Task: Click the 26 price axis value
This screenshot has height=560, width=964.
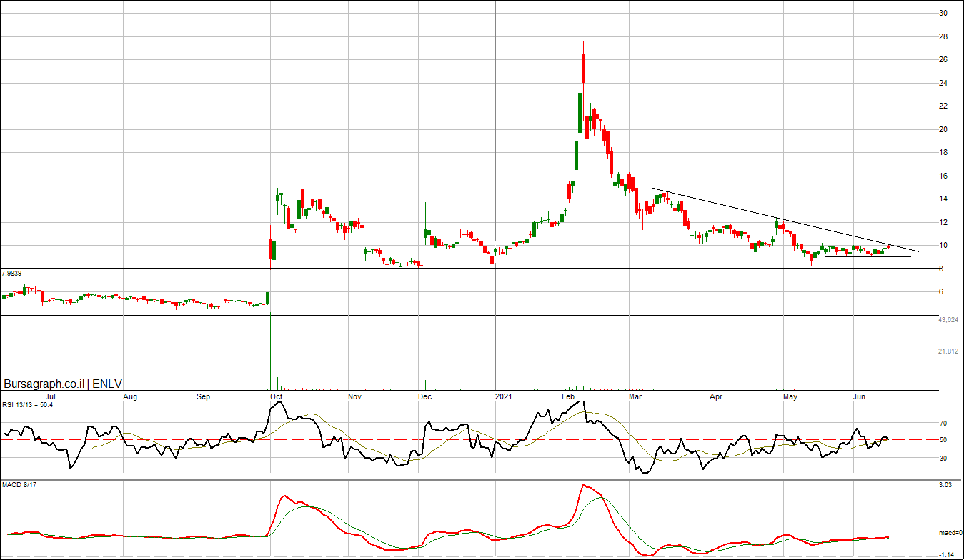Action: [943, 60]
